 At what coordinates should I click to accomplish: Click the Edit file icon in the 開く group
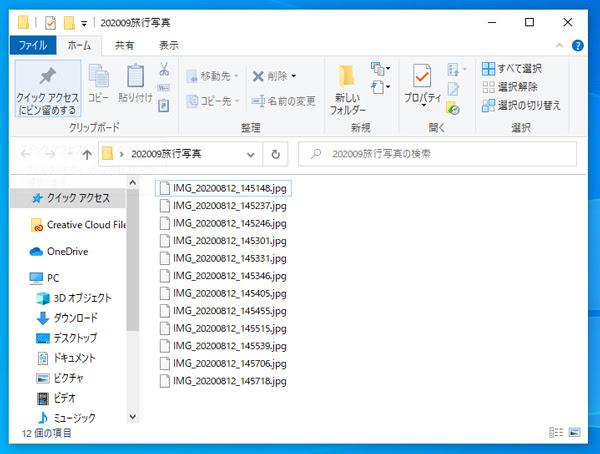pyautogui.click(x=453, y=89)
